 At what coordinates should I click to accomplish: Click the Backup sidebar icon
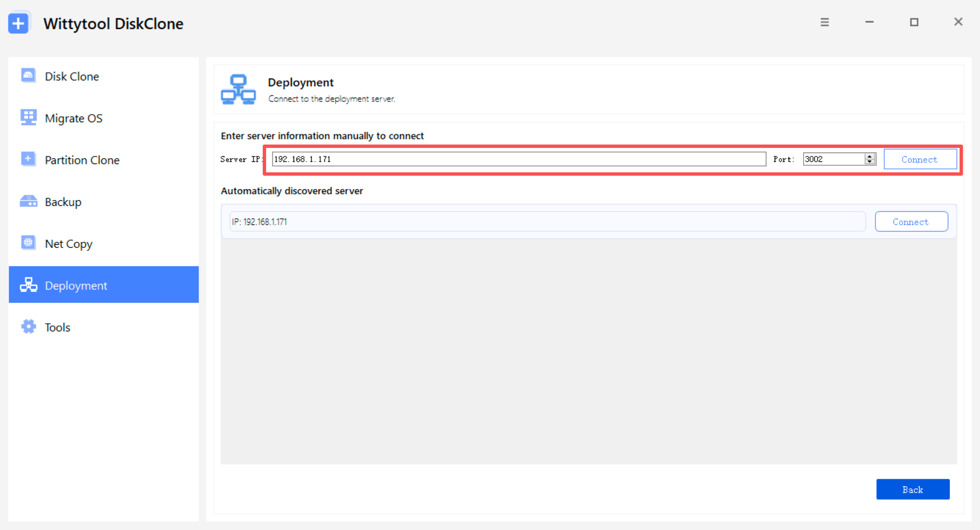28,201
